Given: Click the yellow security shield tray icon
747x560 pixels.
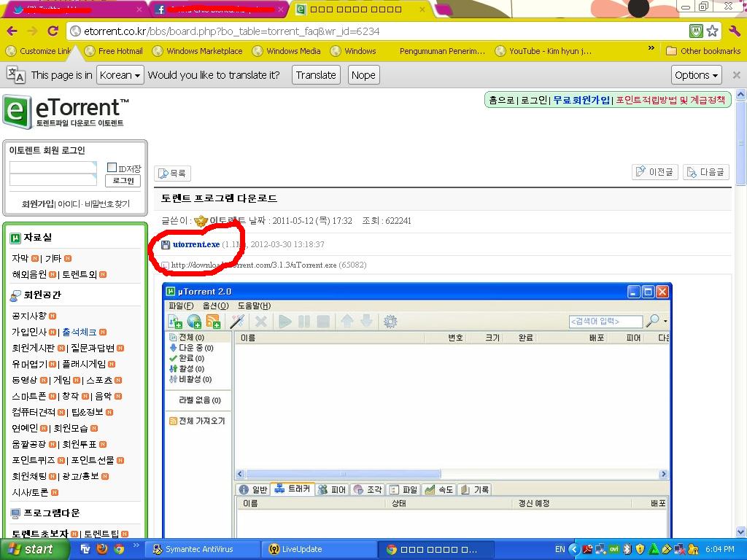Looking at the screenshot, I should (640, 549).
